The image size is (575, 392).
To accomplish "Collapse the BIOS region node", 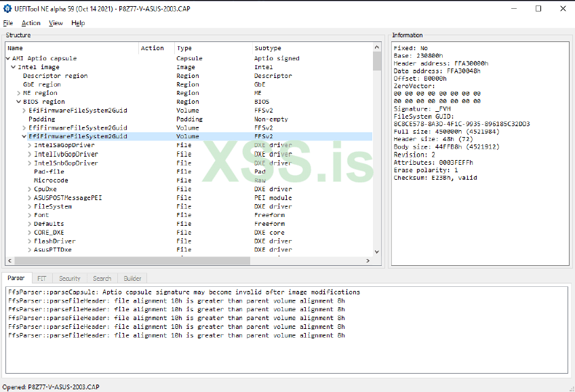I will 19,102.
